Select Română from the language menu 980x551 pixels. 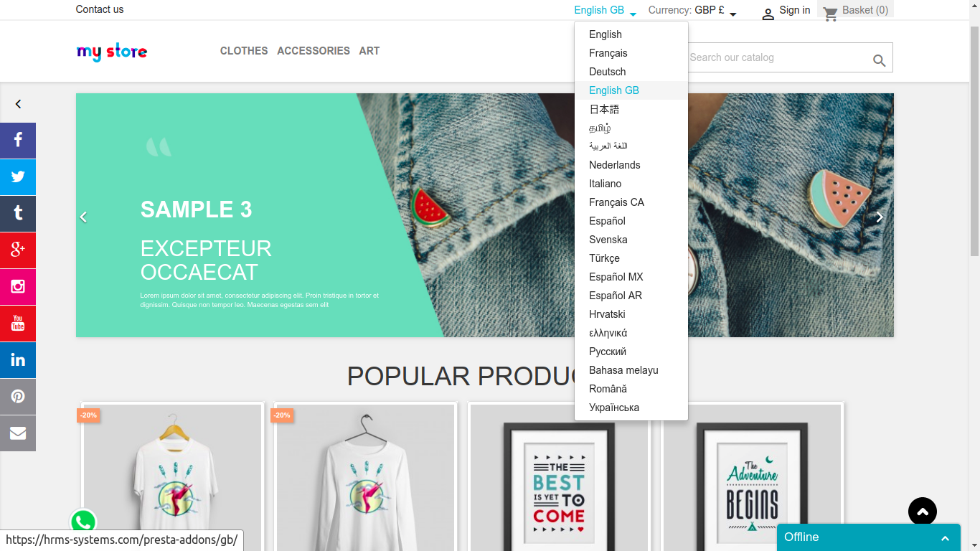(x=631, y=389)
